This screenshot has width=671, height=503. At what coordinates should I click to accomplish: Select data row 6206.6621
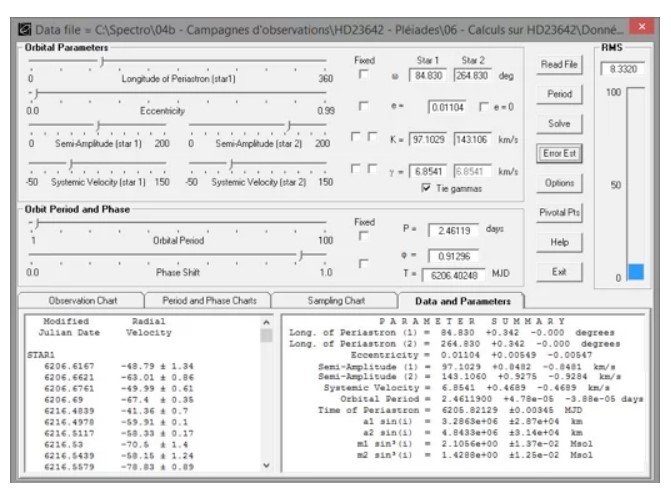point(119,377)
